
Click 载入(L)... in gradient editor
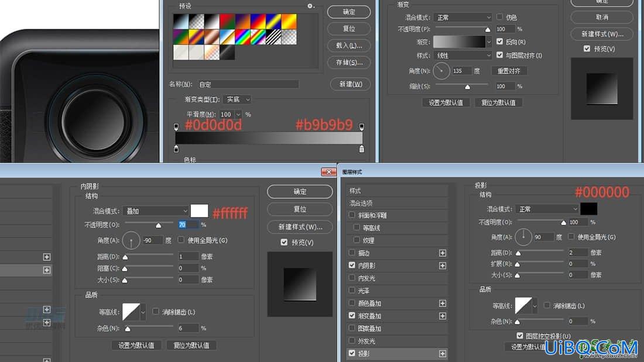click(349, 46)
